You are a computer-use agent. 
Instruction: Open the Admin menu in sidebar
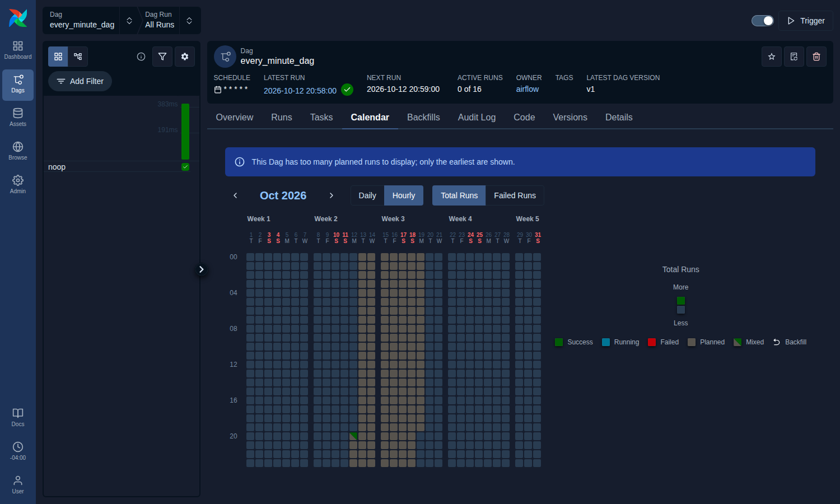click(x=18, y=185)
